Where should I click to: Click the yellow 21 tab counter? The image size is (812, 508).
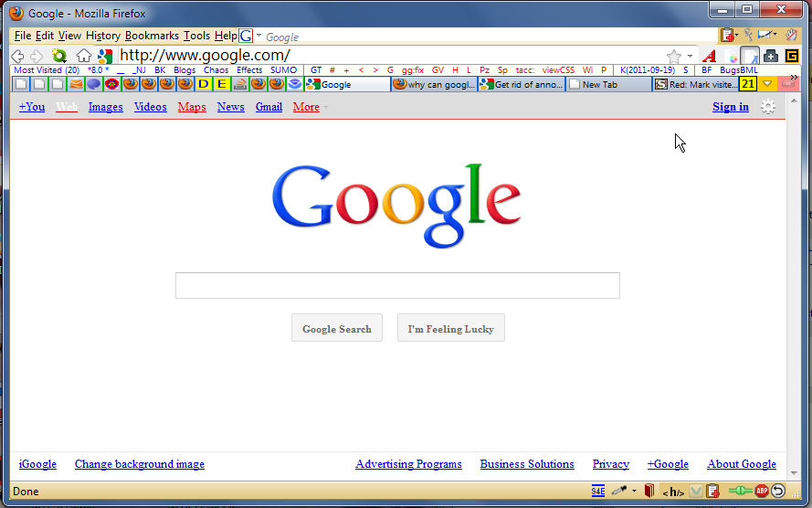pos(748,84)
